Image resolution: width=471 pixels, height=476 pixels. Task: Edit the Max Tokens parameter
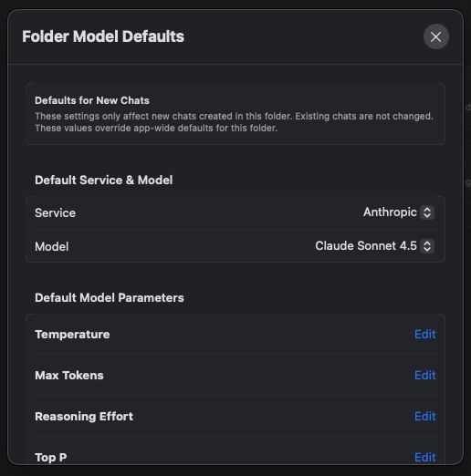pyautogui.click(x=424, y=376)
